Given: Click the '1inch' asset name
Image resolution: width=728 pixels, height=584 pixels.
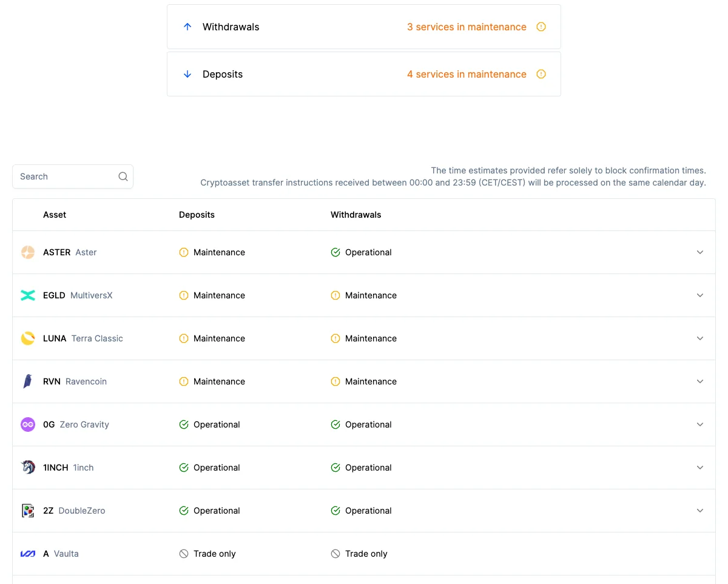Looking at the screenshot, I should click(x=83, y=468).
